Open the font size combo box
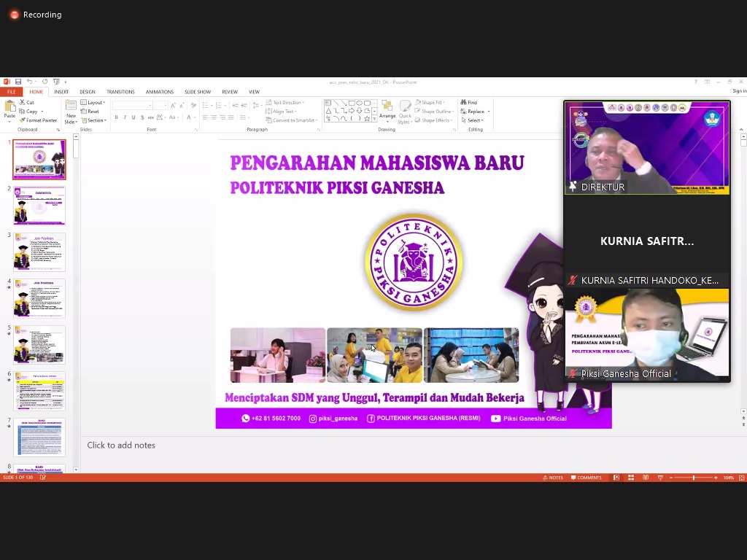Image resolution: width=747 pixels, height=560 pixels. (x=160, y=105)
